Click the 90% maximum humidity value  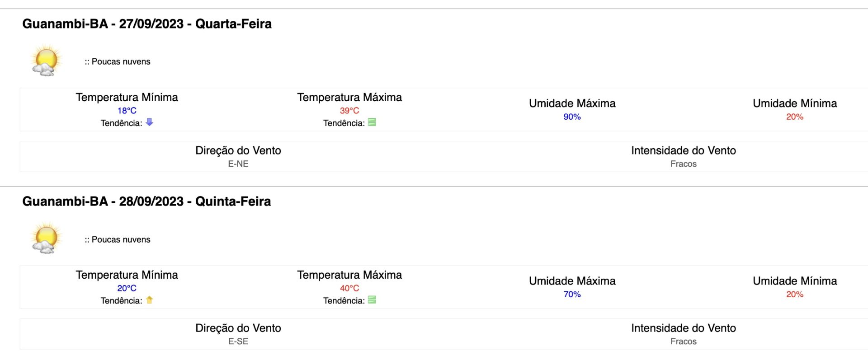(x=572, y=117)
